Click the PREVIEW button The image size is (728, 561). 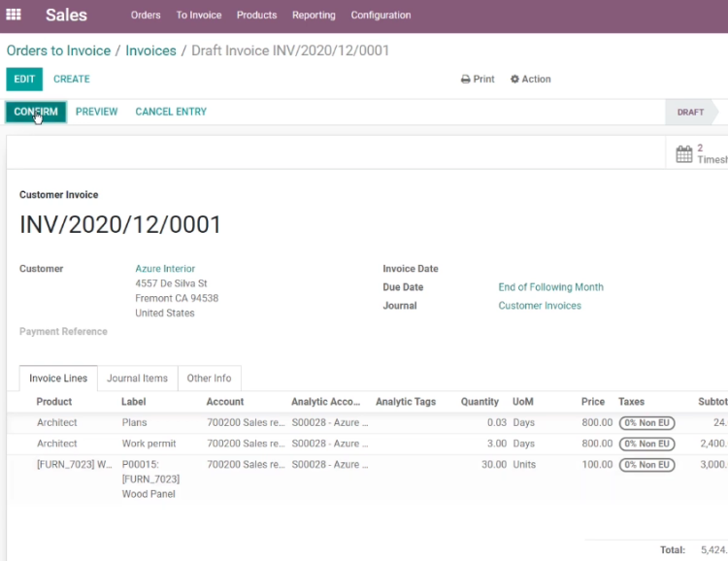pos(96,112)
